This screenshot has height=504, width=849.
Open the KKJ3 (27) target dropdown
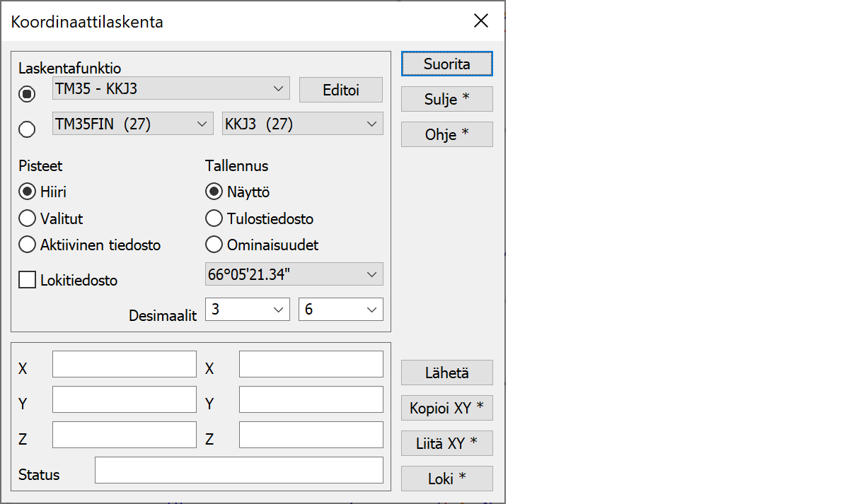tap(302, 124)
